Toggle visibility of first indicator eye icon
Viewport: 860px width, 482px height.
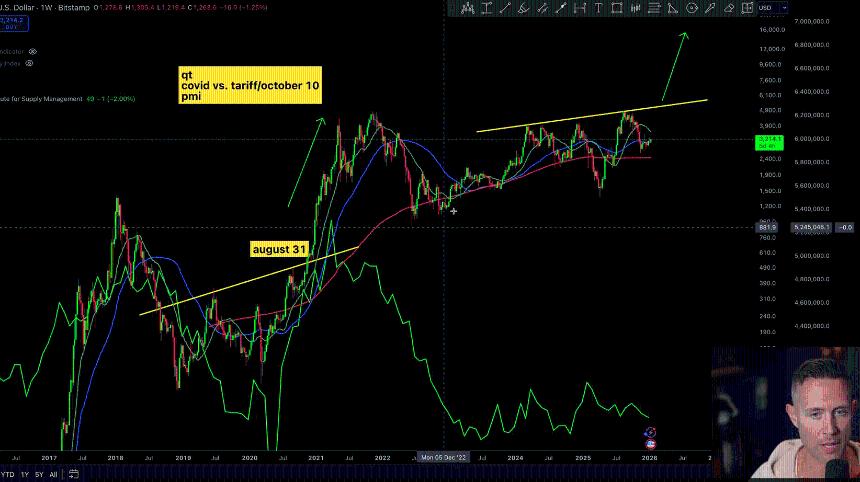[x=33, y=51]
